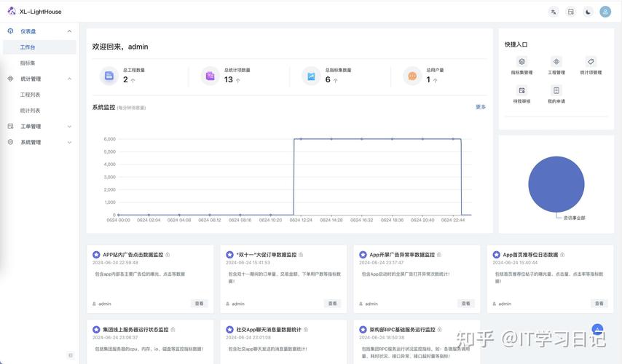The width and height of the screenshot is (622, 364).
Task: Click the lock icon beside 社交App聊天消息量数据统计
Action: pos(306,330)
